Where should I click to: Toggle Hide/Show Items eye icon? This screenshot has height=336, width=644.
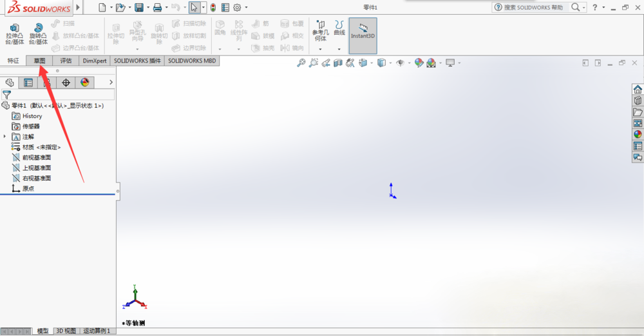point(400,63)
